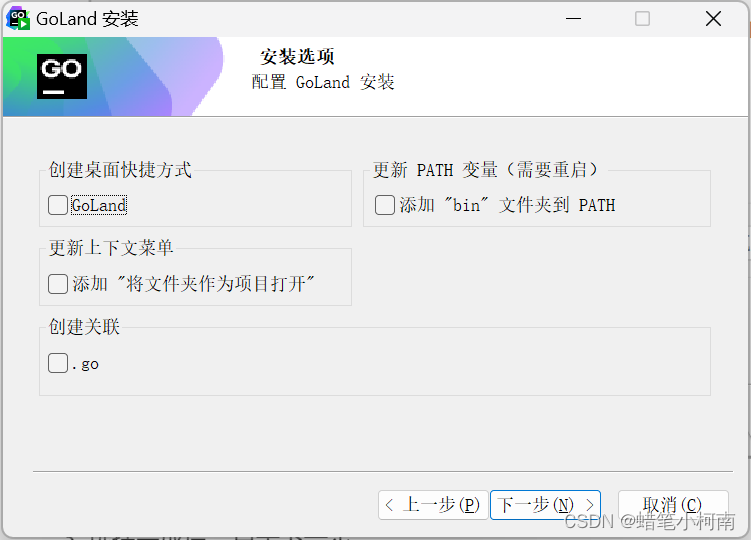Click the 更新上下文菜单 group label
The height and width of the screenshot is (540, 751).
coord(111,248)
